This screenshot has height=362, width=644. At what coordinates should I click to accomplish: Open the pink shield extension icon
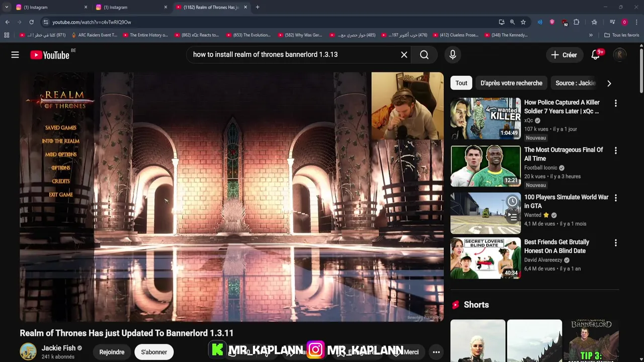click(x=552, y=22)
